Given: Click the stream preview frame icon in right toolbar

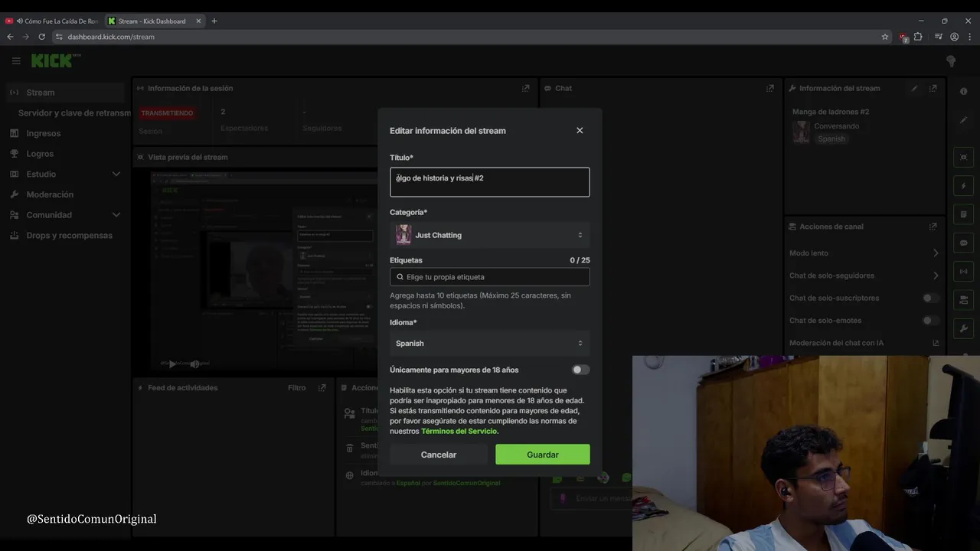Looking at the screenshot, I should coord(964,158).
